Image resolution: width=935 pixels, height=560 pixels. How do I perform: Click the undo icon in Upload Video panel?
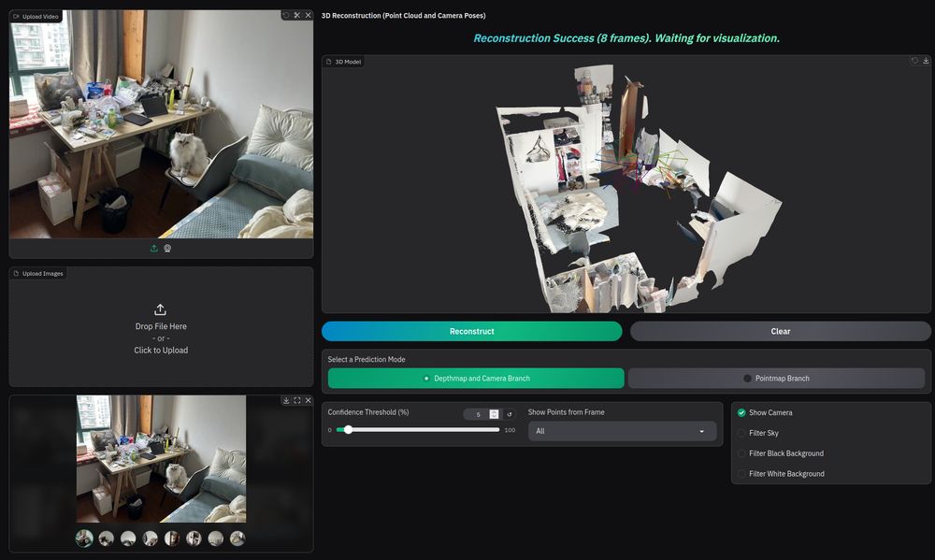[x=285, y=15]
